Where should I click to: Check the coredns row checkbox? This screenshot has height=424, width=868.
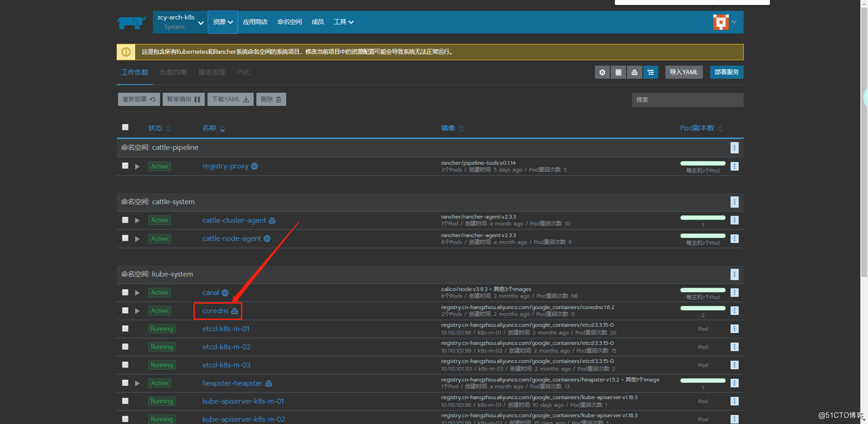[x=125, y=310]
